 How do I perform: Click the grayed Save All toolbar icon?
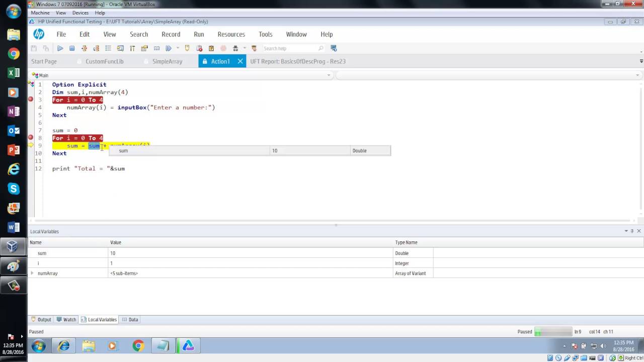point(46,48)
